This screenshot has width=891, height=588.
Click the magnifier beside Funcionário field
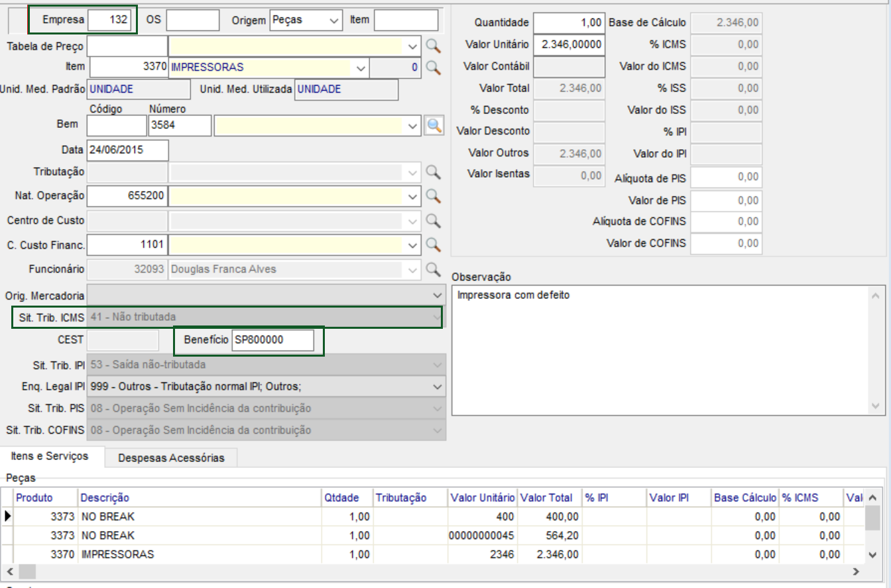click(x=433, y=269)
